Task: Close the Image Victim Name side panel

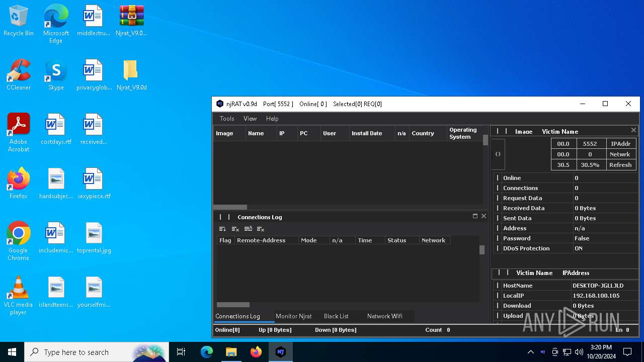Action: (x=633, y=130)
